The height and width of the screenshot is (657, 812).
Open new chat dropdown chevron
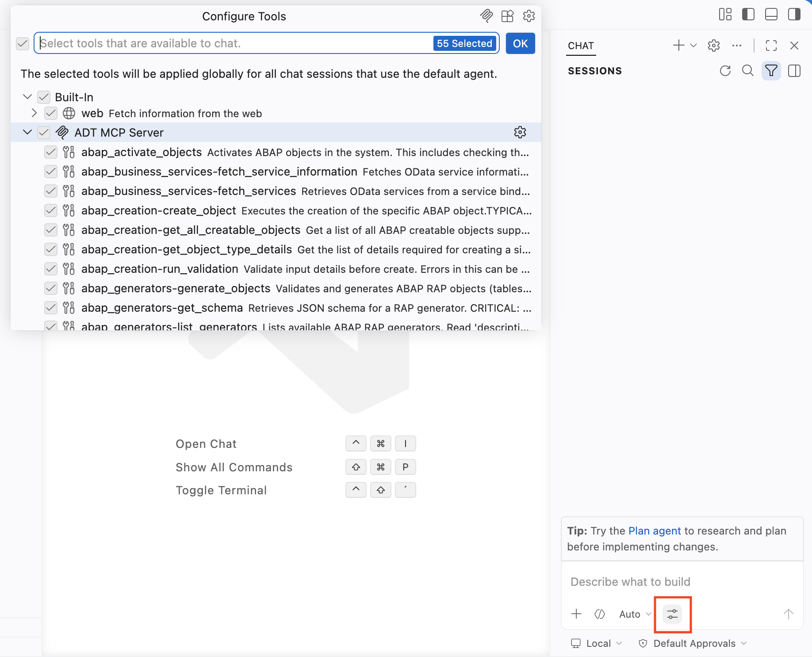point(693,45)
